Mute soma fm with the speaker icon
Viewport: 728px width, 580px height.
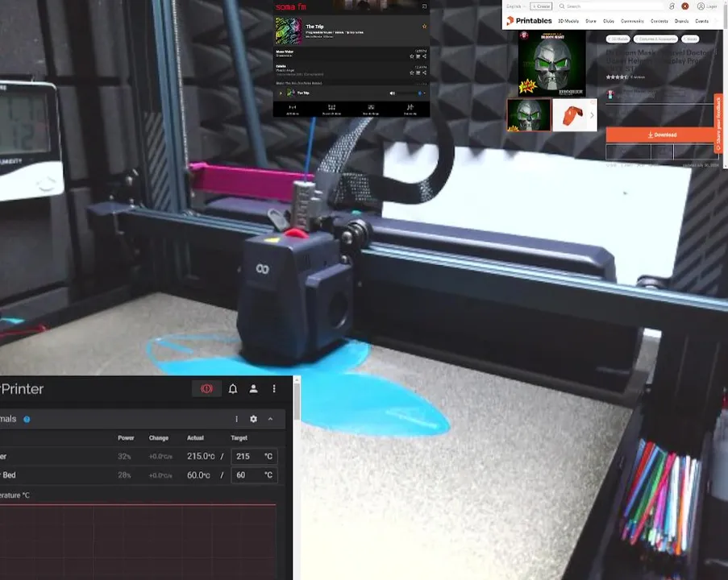tap(393, 93)
